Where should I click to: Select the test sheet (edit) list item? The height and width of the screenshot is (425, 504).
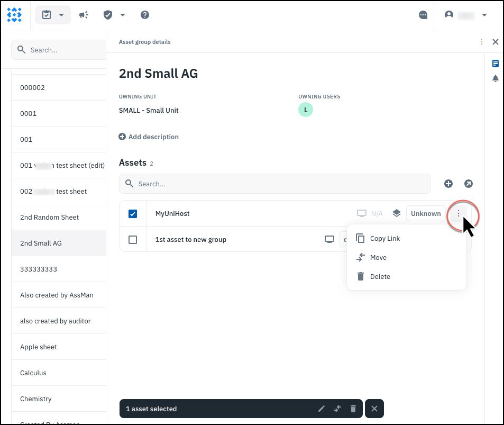pyautogui.click(x=59, y=165)
